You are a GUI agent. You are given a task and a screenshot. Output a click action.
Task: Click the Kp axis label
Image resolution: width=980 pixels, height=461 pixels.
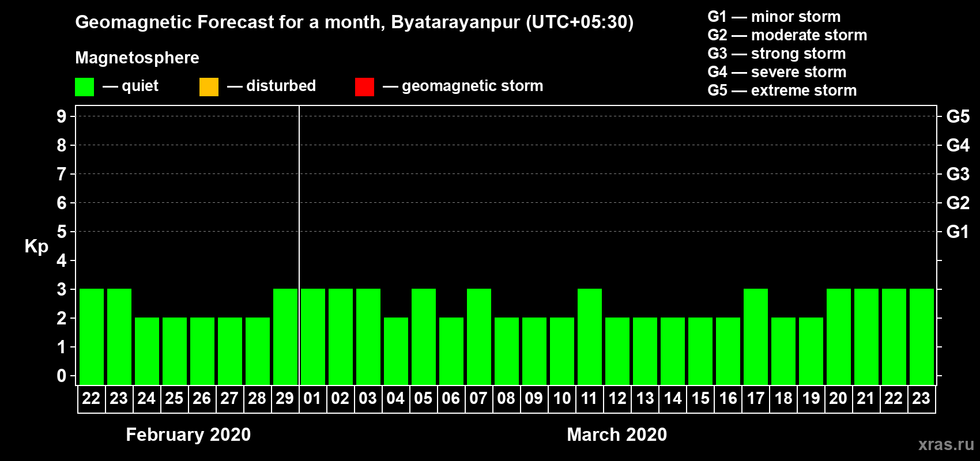pos(36,246)
